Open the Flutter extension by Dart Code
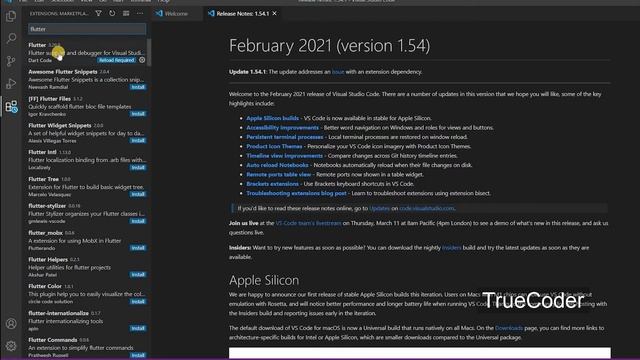Screen dimensions: 640x360 86,53
